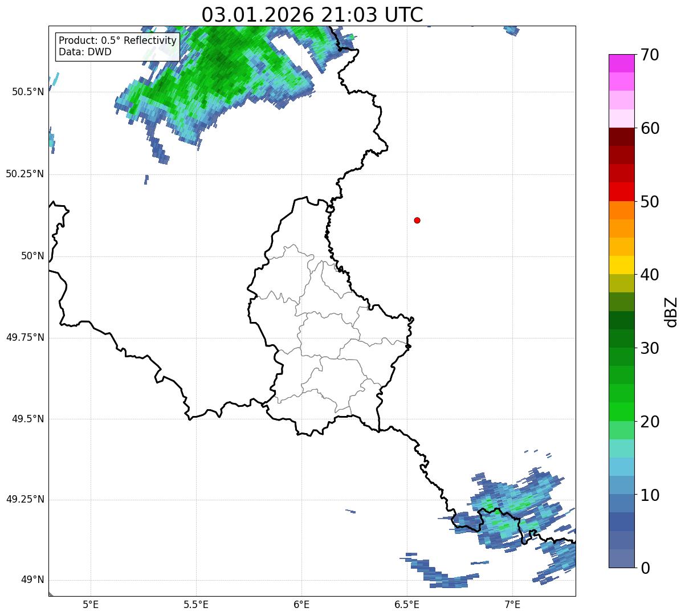Click the 7°E longitude label
The image size is (685, 616).
(x=512, y=605)
